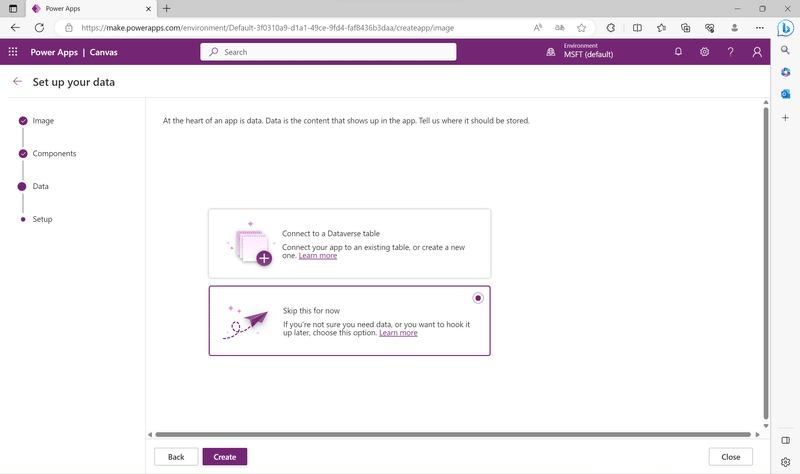Image resolution: width=800 pixels, height=474 pixels.
Task: Click the translate icon in address bar
Action: [x=560, y=28]
